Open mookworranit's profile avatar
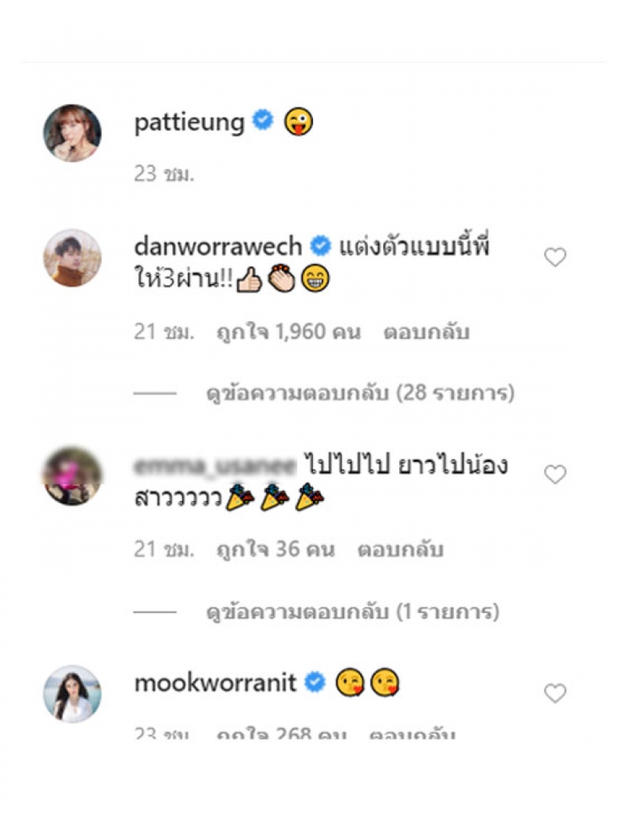This screenshot has width=626, height=840. (x=72, y=694)
